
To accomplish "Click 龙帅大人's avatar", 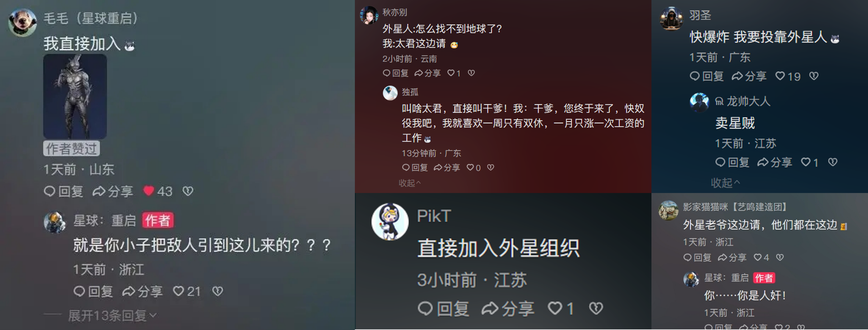I will click(x=699, y=102).
